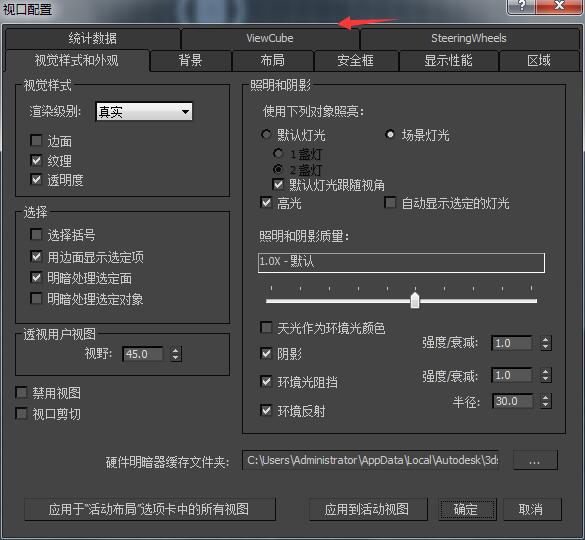Image resolution: width=585 pixels, height=540 pixels.
Task: Close the 视口配置 dialog
Action: tap(559, 6)
